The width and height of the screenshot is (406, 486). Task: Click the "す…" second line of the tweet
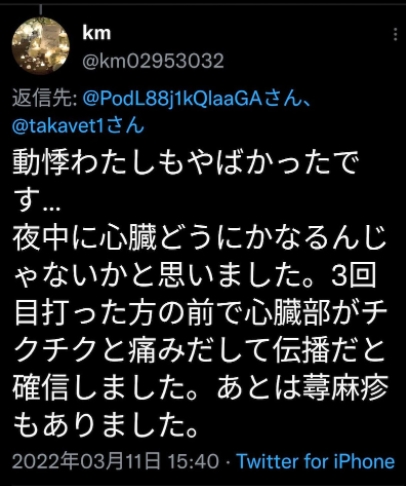coord(37,201)
